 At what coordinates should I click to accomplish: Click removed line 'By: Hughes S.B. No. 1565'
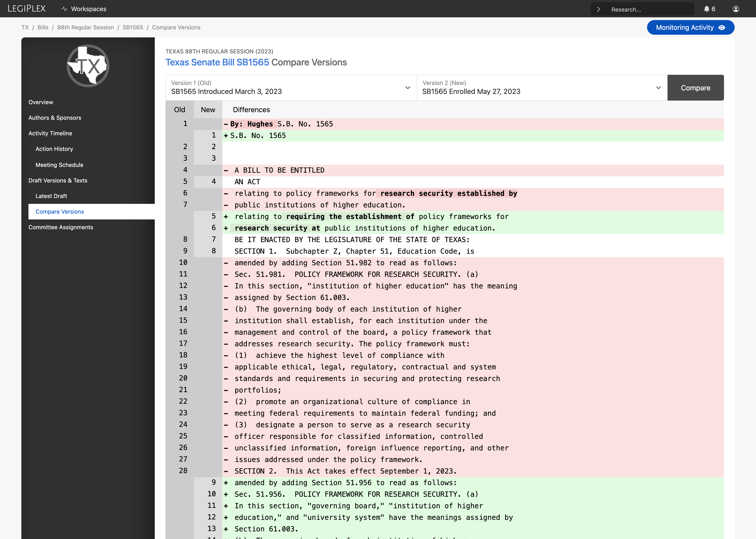click(473, 124)
